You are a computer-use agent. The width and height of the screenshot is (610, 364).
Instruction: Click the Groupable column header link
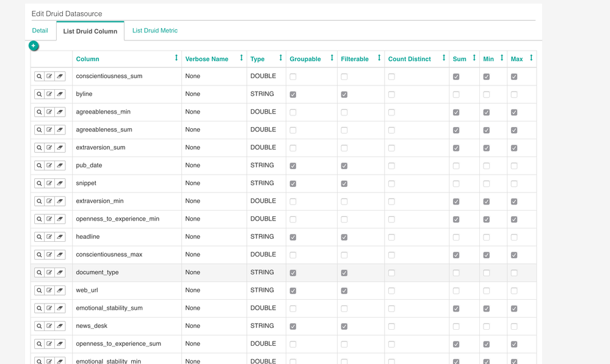pyautogui.click(x=305, y=59)
